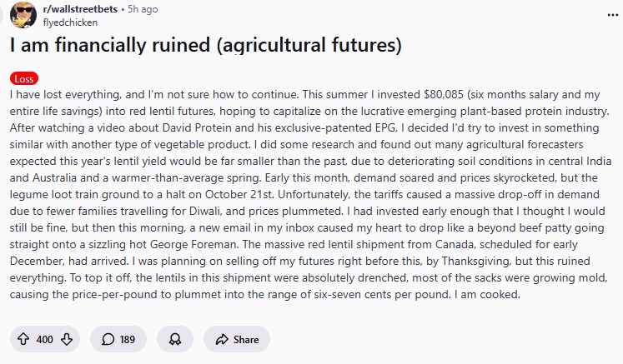The image size is (623, 364).
Task: Click the 'Share' text label
Action: tap(245, 339)
